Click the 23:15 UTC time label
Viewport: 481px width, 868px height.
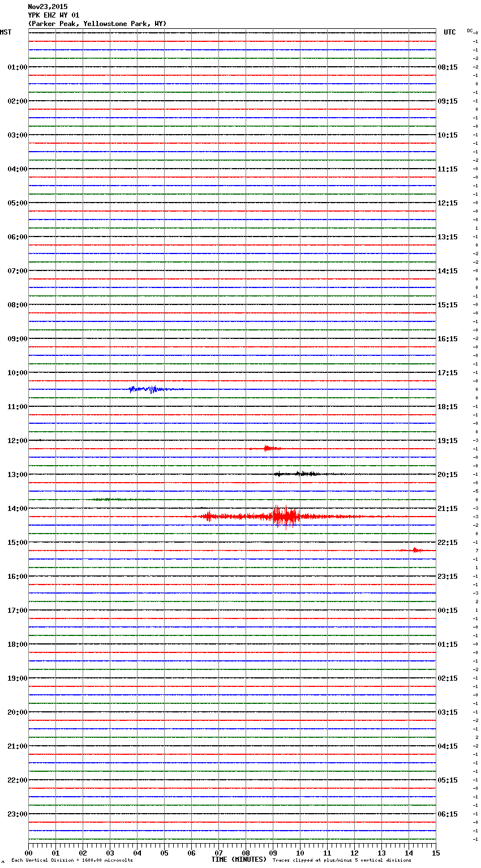pyautogui.click(x=448, y=577)
